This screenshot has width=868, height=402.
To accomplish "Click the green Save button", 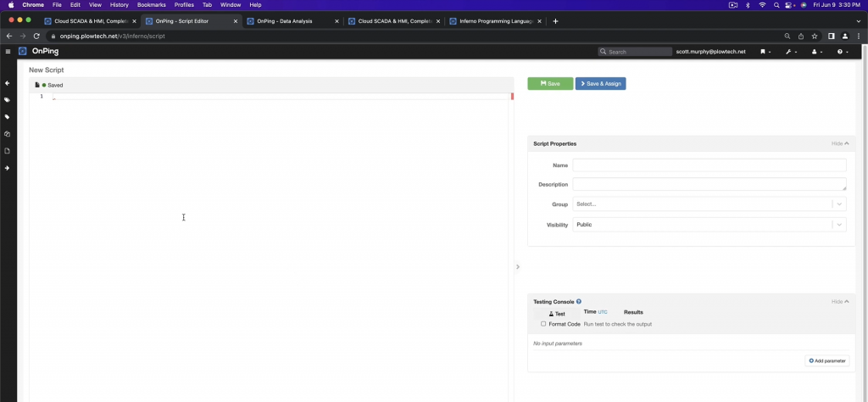I will (x=550, y=84).
